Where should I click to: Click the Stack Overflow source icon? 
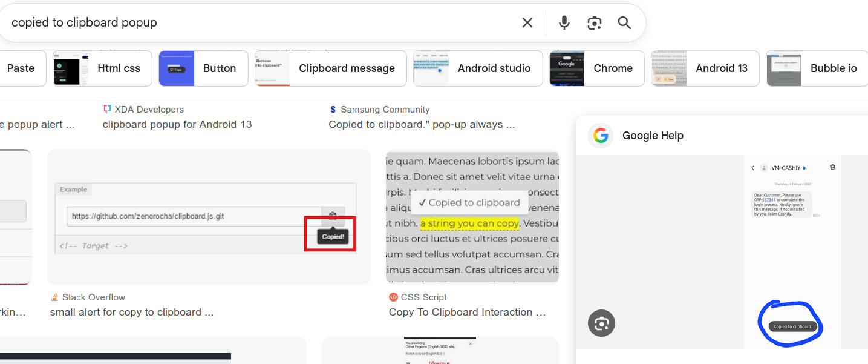click(x=54, y=297)
